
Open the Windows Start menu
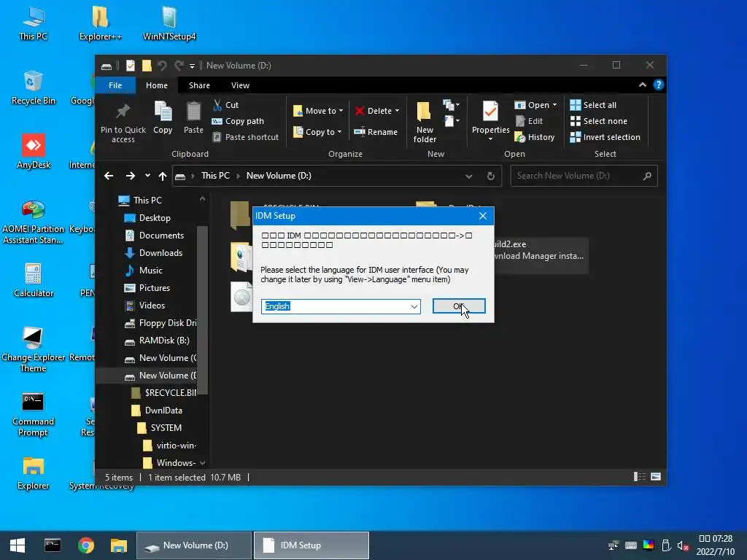pyautogui.click(x=18, y=545)
